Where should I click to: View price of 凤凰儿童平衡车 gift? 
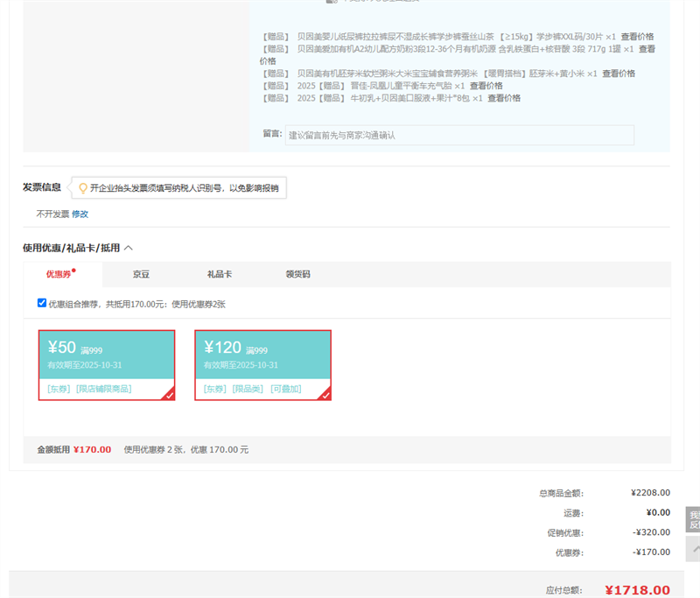486,86
